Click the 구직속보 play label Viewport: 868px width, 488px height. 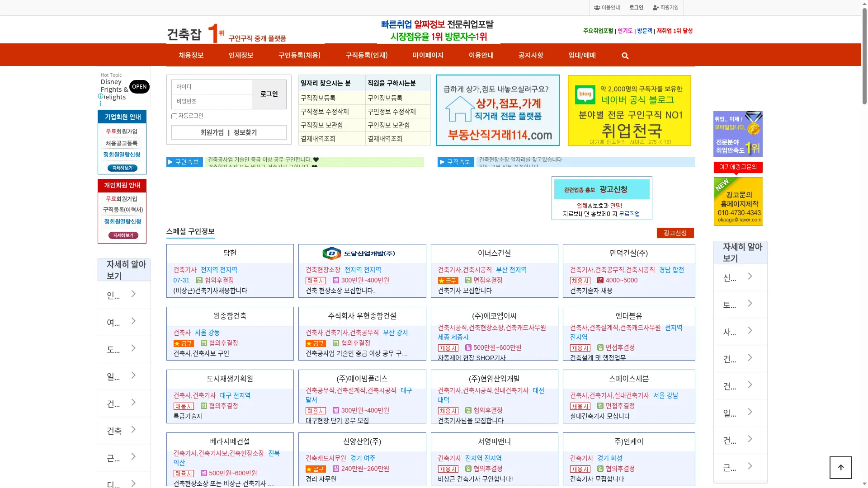(456, 162)
